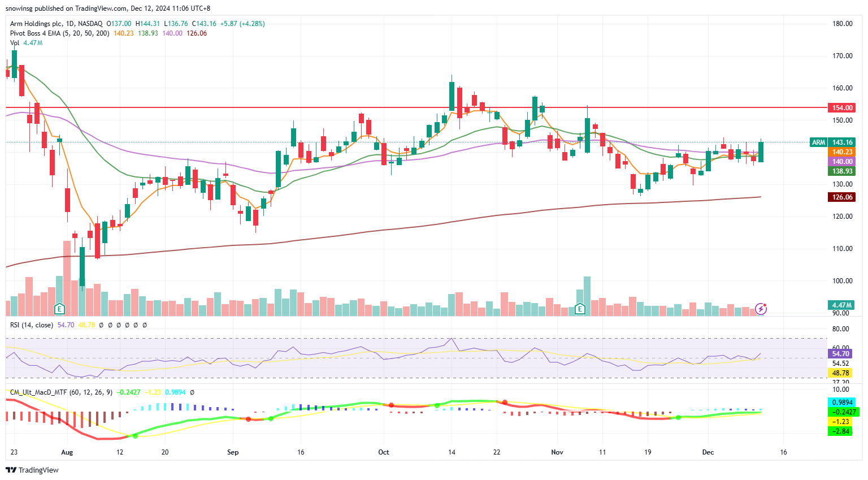Click the 170.00 price axis tick
Image resolution: width=868 pixels, height=480 pixels.
842,56
